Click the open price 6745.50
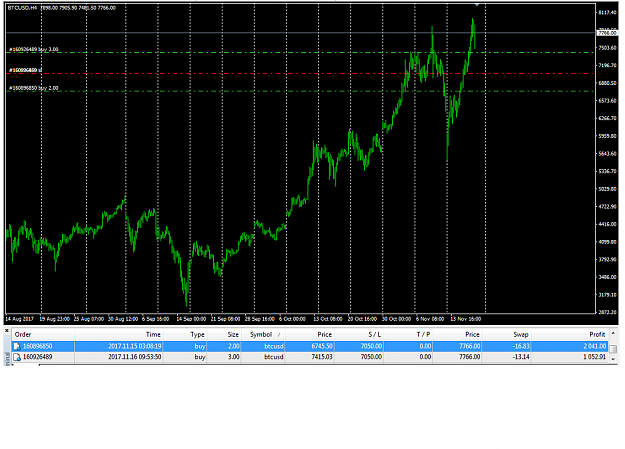 pyautogui.click(x=322, y=346)
